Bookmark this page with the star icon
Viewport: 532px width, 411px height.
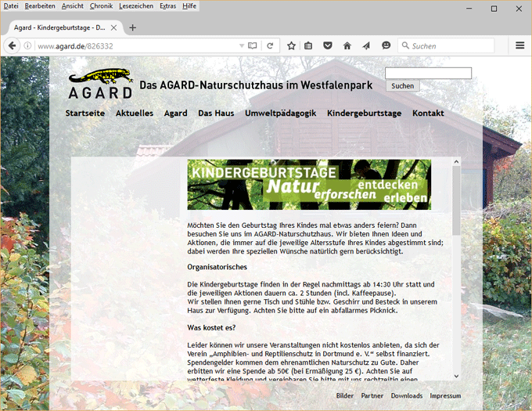tap(291, 46)
